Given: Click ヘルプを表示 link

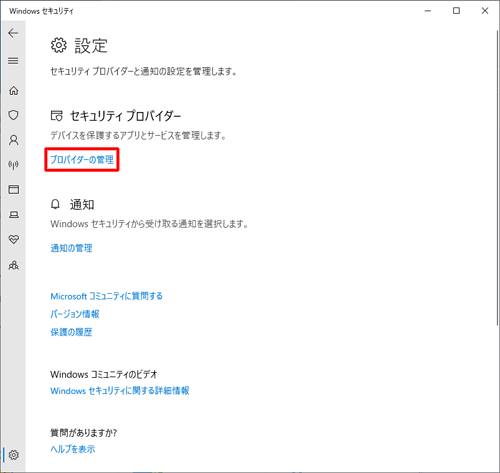Looking at the screenshot, I should (x=73, y=449).
